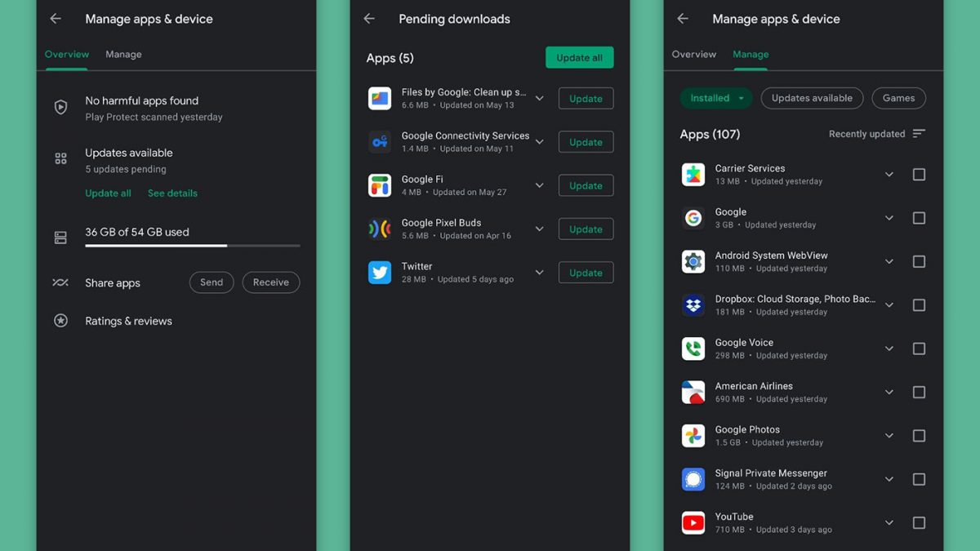Screen dimensions: 980x551
Task: Select the Dropbox app icon
Action: click(693, 305)
